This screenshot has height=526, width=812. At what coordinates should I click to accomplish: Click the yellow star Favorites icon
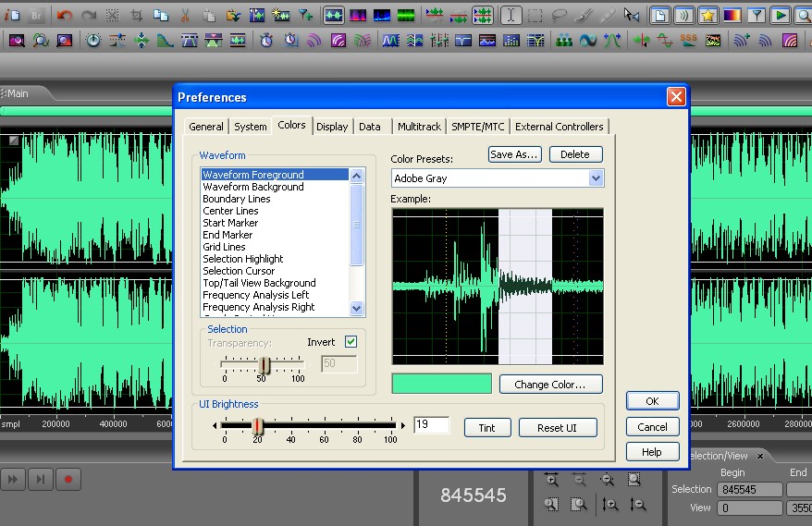pyautogui.click(x=707, y=16)
